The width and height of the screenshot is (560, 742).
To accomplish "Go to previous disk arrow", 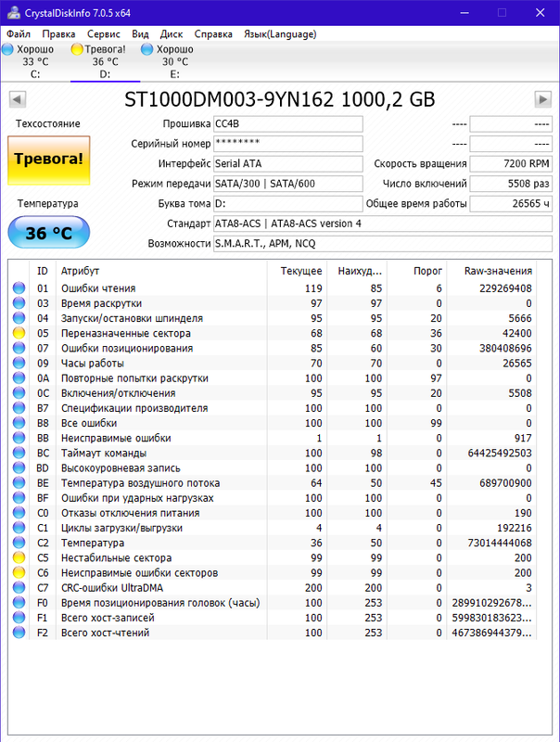I will tap(17, 99).
